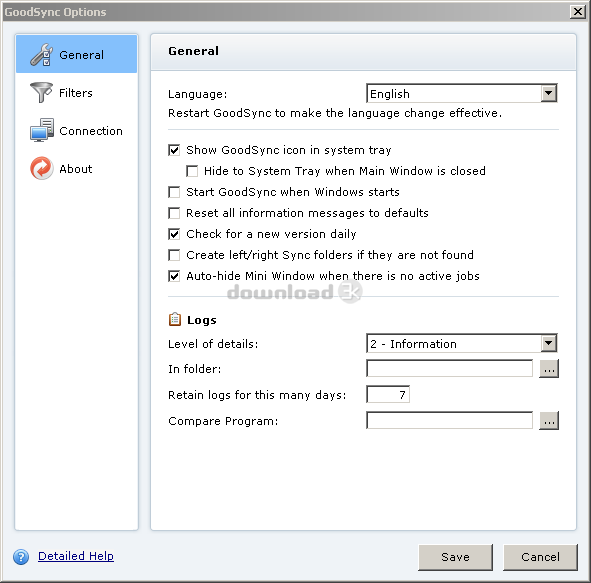This screenshot has height=583, width=591.
Task: Click the Logs clipboard icon
Action: click(x=175, y=319)
